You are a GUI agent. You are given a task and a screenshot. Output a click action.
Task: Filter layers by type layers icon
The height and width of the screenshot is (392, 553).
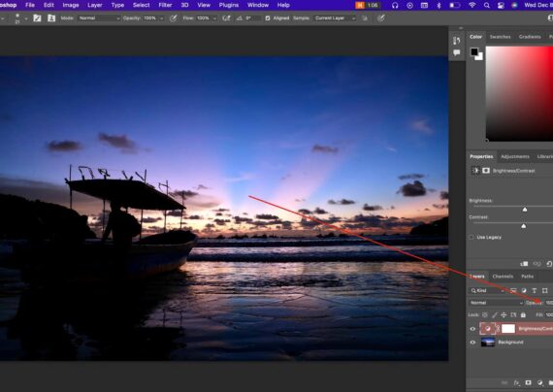pos(535,290)
